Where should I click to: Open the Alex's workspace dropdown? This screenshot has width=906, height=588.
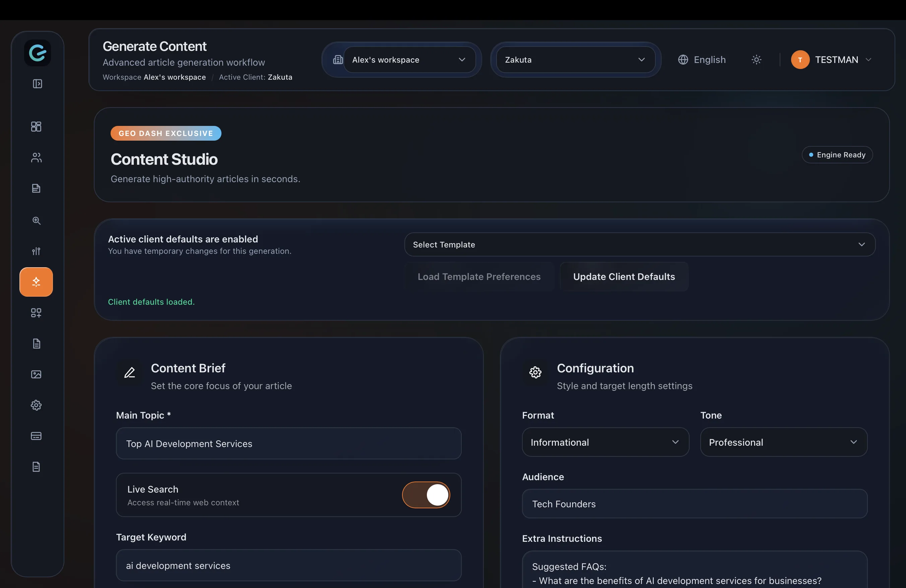(x=409, y=60)
